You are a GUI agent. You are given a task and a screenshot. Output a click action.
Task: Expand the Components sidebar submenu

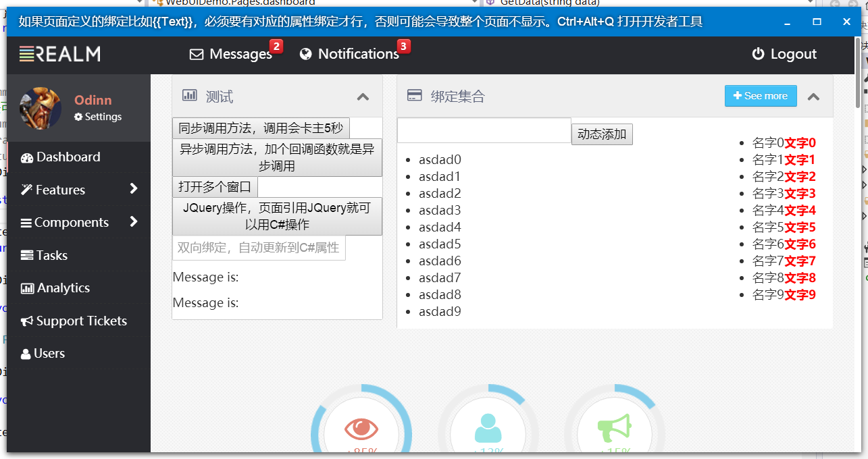133,221
